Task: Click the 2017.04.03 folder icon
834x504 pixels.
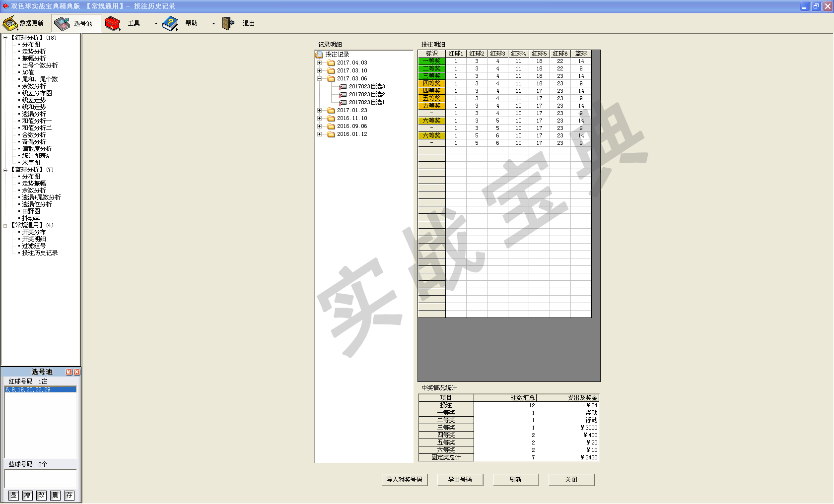Action: (331, 63)
